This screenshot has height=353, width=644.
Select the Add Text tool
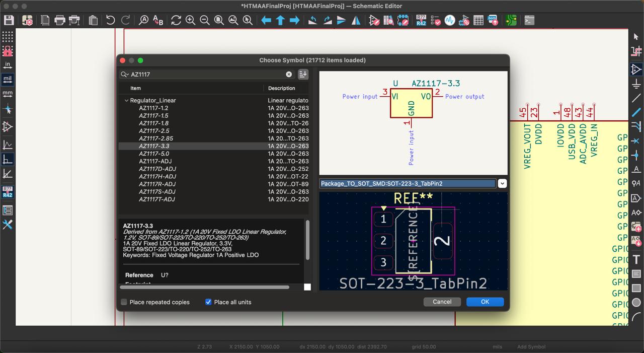click(636, 259)
